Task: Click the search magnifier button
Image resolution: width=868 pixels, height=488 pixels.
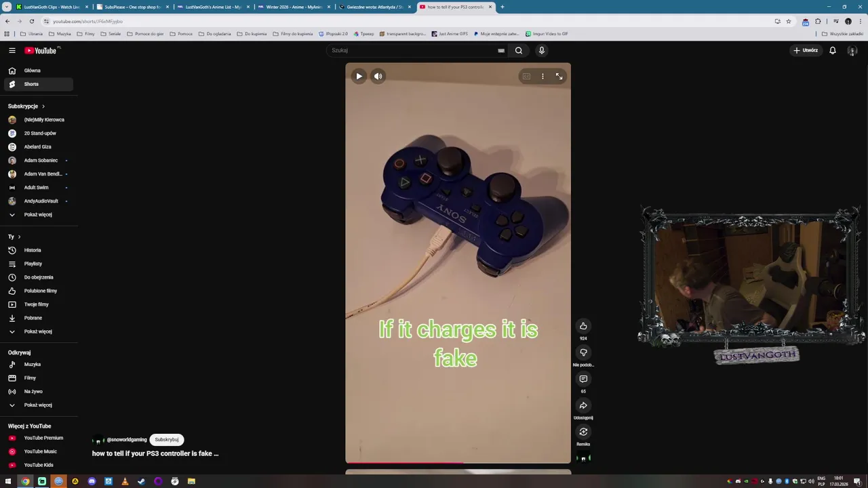Action: coord(519,50)
